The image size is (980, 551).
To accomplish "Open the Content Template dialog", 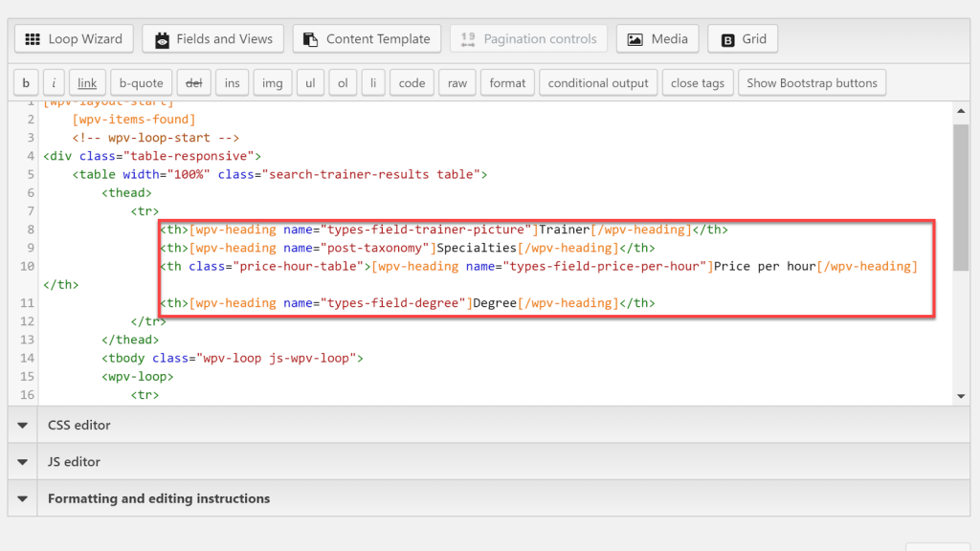I will (x=367, y=39).
